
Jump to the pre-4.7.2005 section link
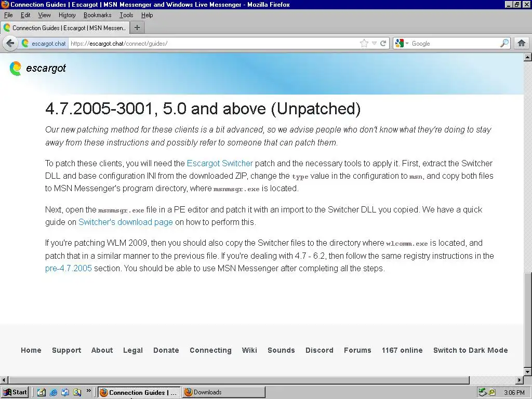pos(69,268)
